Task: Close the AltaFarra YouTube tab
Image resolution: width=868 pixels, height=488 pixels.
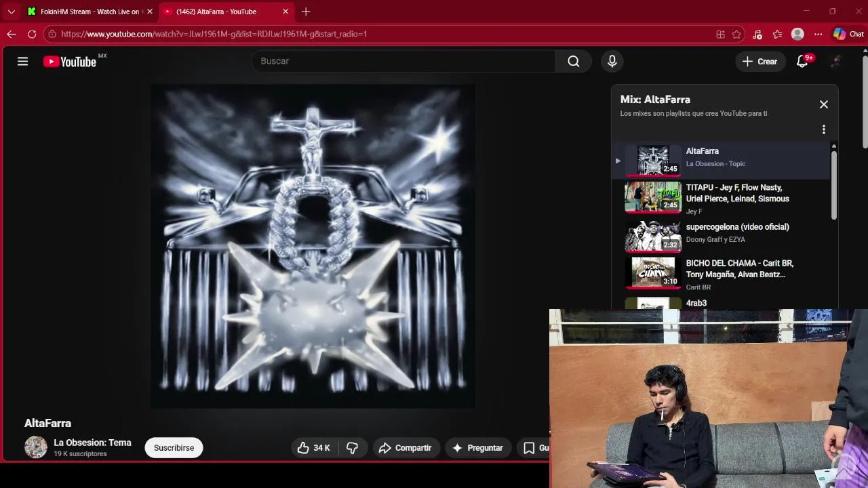Action: pyautogui.click(x=285, y=12)
